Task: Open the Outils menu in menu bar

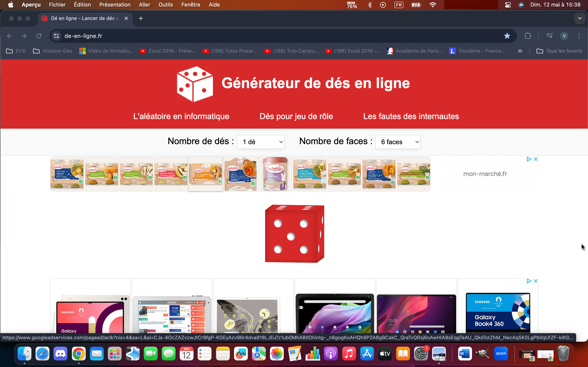Action: pos(165,5)
